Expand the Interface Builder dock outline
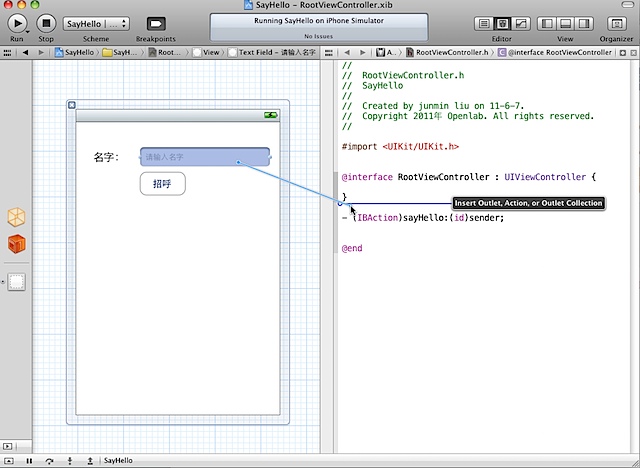The height and width of the screenshot is (468, 640). point(7,446)
